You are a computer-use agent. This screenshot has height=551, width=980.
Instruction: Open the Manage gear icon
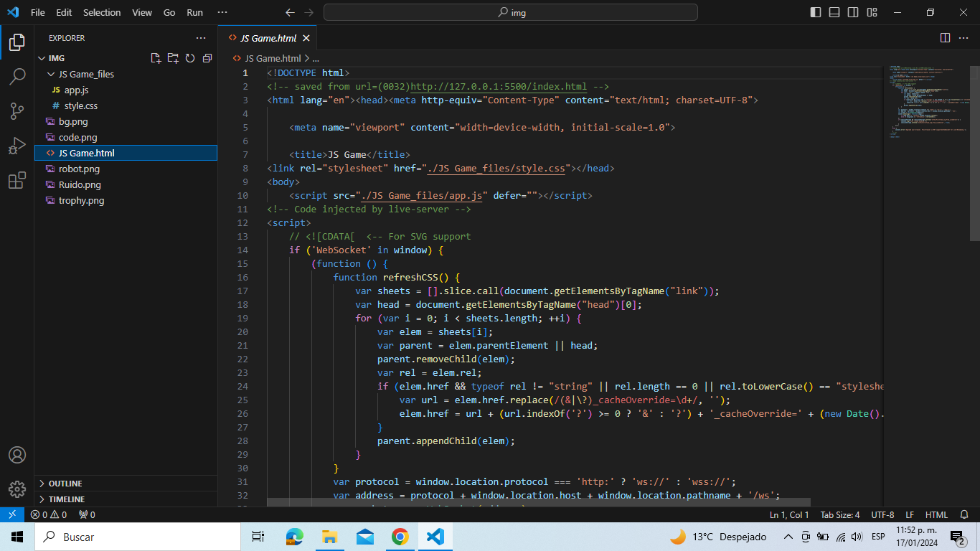pos(17,489)
